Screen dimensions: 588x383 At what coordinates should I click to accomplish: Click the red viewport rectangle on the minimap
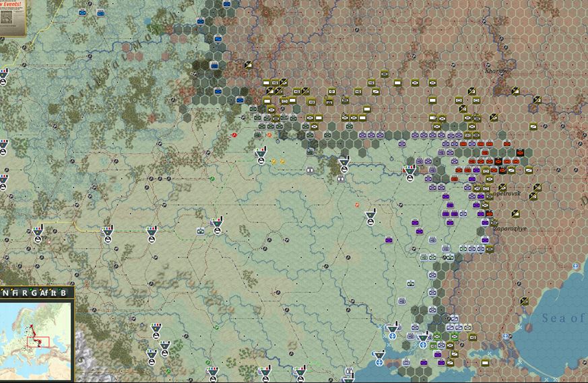pyautogui.click(x=38, y=342)
